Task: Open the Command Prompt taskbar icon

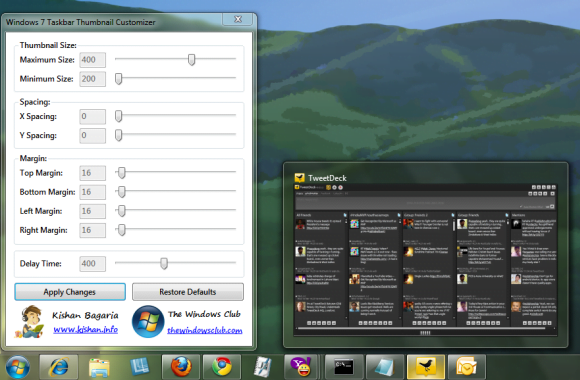Action: (x=344, y=366)
